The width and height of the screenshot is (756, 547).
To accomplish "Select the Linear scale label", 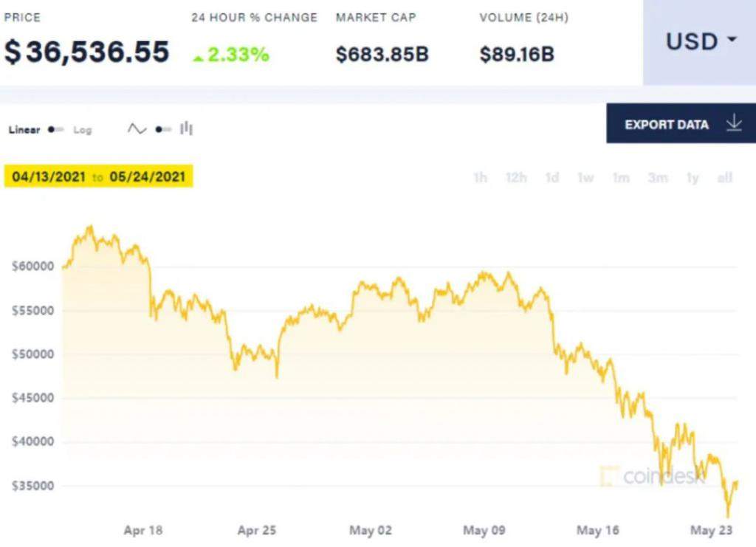I will pos(24,130).
